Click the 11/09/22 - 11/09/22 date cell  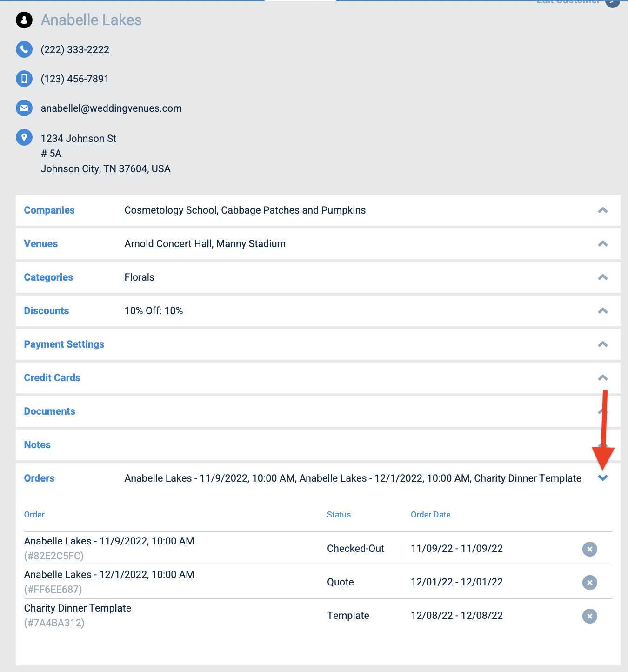click(457, 549)
